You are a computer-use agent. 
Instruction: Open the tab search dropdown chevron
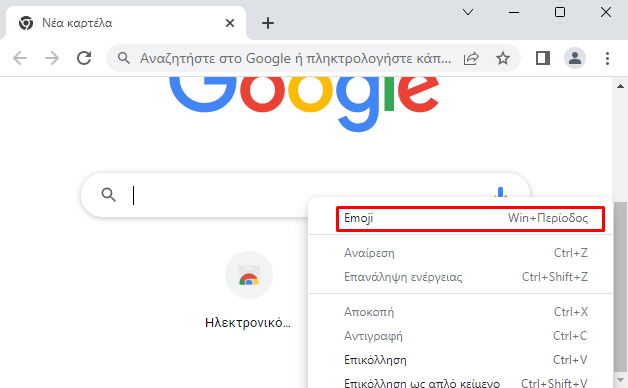tap(468, 12)
